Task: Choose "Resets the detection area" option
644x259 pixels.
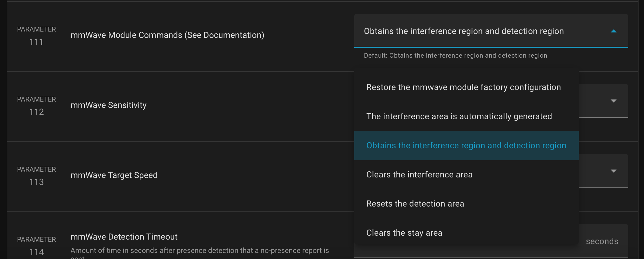Action: pos(415,204)
